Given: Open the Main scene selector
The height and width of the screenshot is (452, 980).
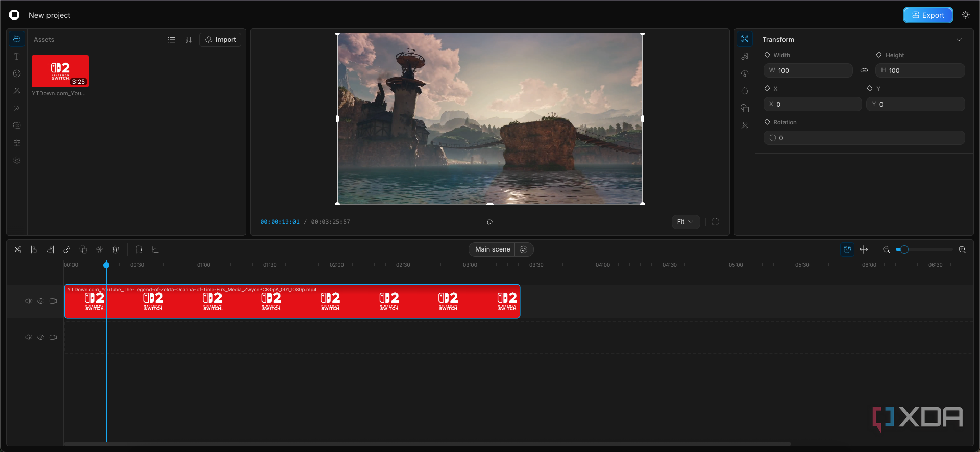Looking at the screenshot, I should [x=493, y=249].
